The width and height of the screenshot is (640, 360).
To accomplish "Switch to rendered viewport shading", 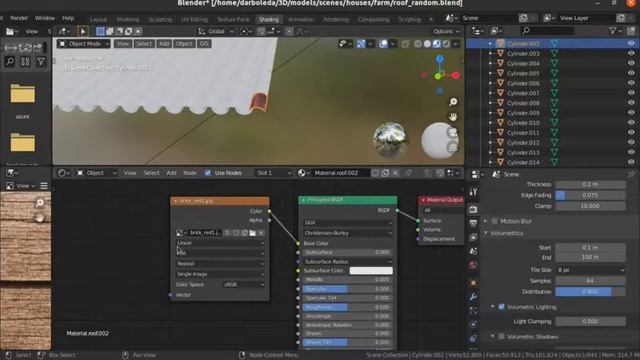I will pyautogui.click(x=446, y=44).
